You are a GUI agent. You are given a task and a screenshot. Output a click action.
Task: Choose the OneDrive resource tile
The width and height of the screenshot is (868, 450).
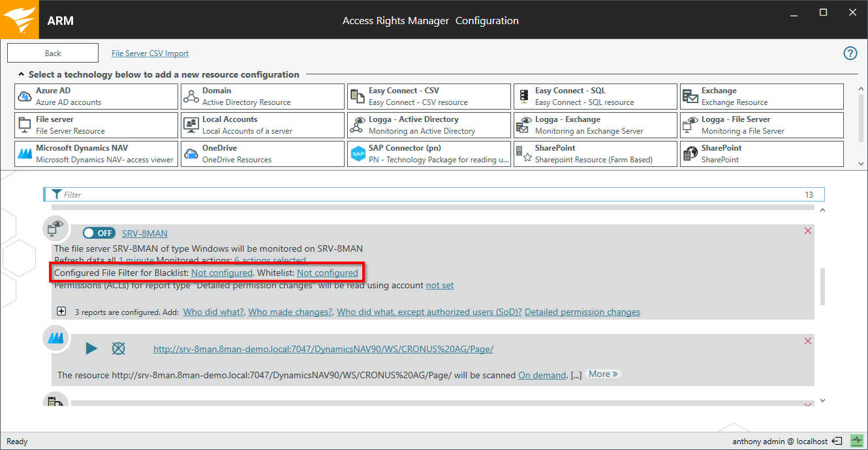pyautogui.click(x=262, y=154)
